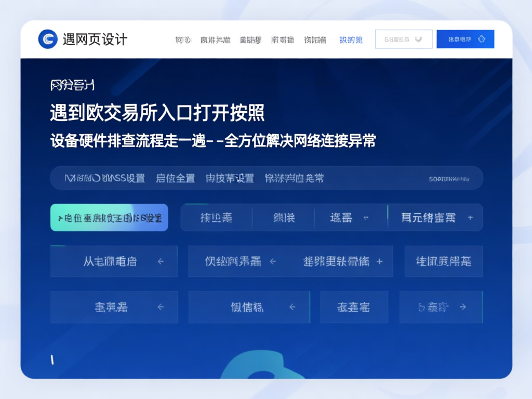Screen dimensions: 532x399
Task: Expand the card with the plus sign in the middle row
Action: pos(381,261)
